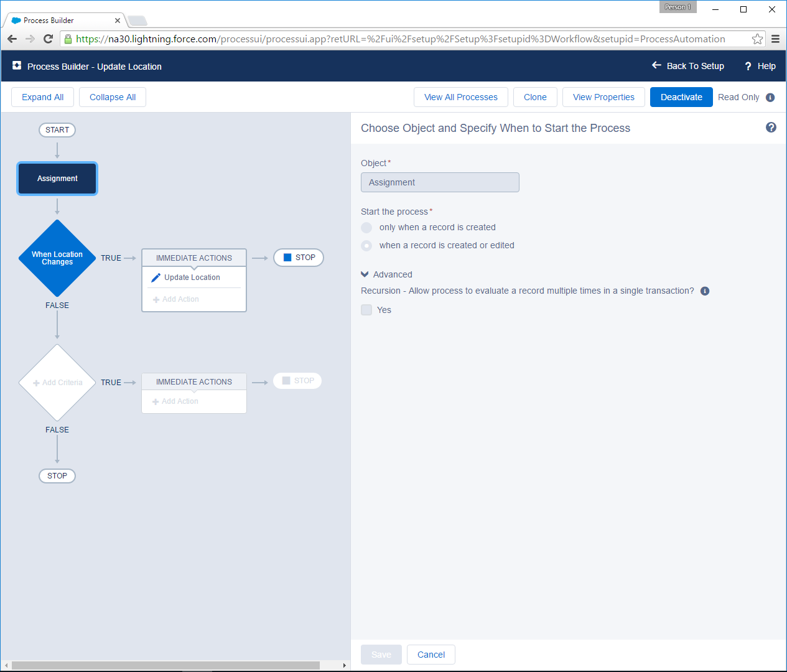Viewport: 787px width, 672px height.
Task: Click the first STOP outcome pill
Action: tap(299, 258)
